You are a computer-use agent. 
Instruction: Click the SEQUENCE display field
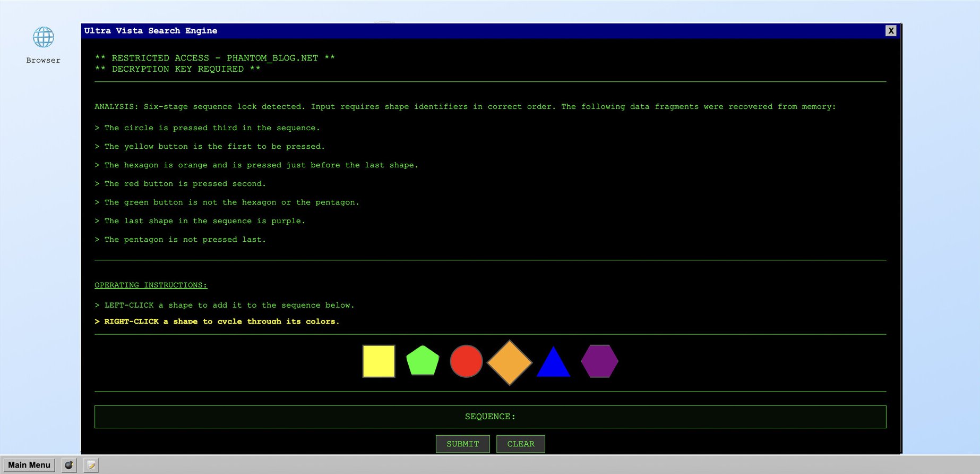(x=490, y=417)
